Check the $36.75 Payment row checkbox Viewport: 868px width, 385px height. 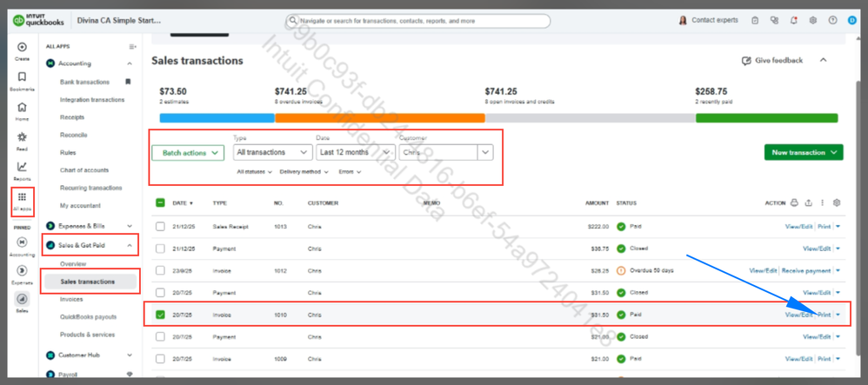point(160,249)
